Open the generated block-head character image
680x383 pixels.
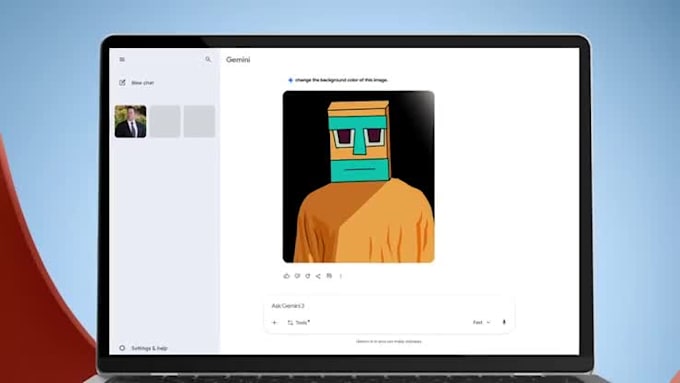(x=359, y=177)
